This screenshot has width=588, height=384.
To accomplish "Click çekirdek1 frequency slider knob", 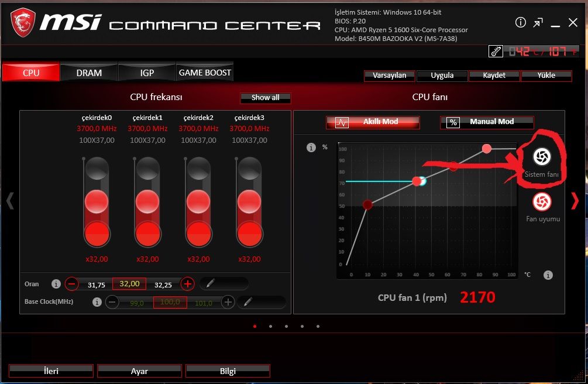I will point(147,201).
